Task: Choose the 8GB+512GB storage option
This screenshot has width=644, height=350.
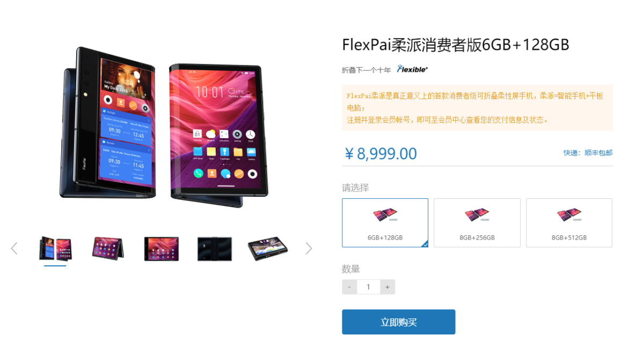Action: (x=569, y=222)
